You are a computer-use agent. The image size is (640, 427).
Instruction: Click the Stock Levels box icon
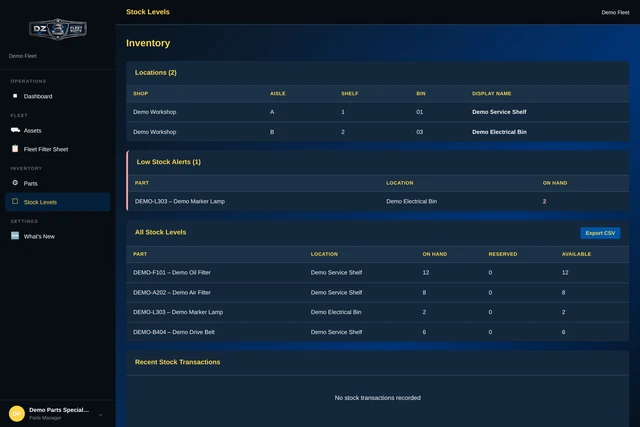(x=15, y=201)
